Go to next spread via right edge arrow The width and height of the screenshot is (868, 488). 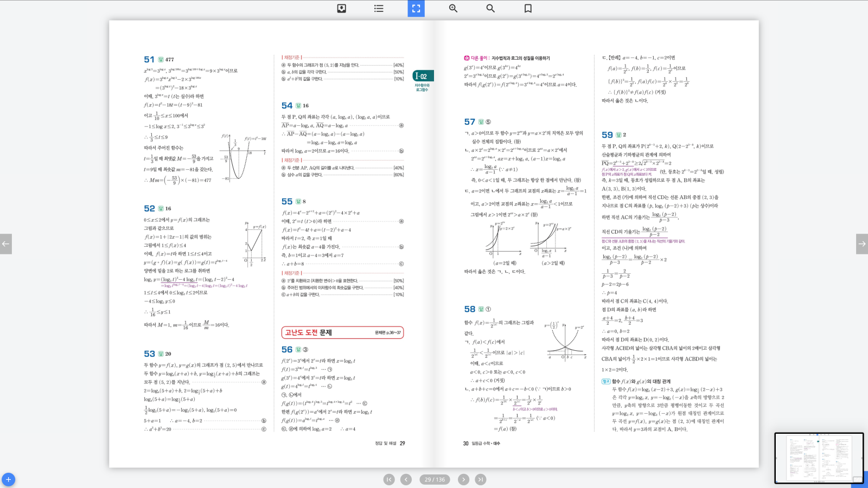click(861, 244)
